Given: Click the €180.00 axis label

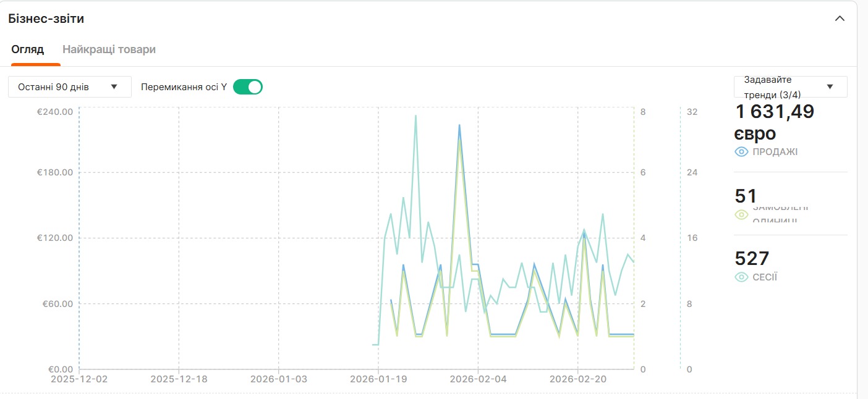Looking at the screenshot, I should 55,172.
